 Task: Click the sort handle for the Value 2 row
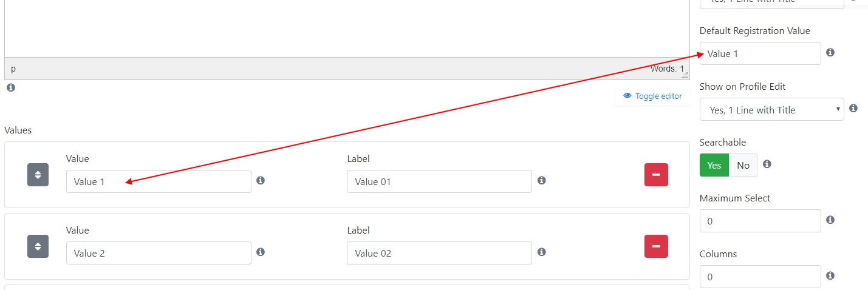click(38, 246)
